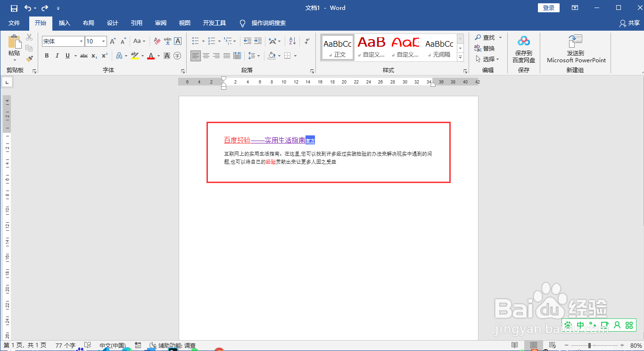This screenshot has width=644, height=351.
Task: Apply subscript formatting
Action: (94, 56)
